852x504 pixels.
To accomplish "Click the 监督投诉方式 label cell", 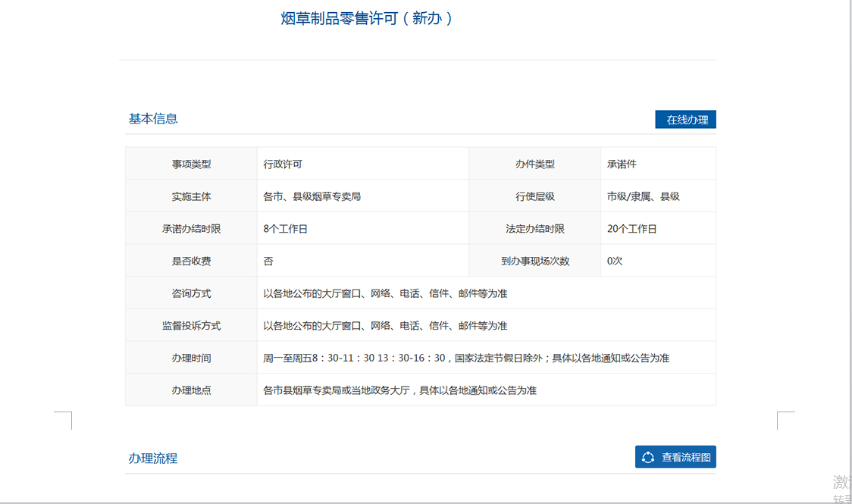I will click(x=191, y=325).
